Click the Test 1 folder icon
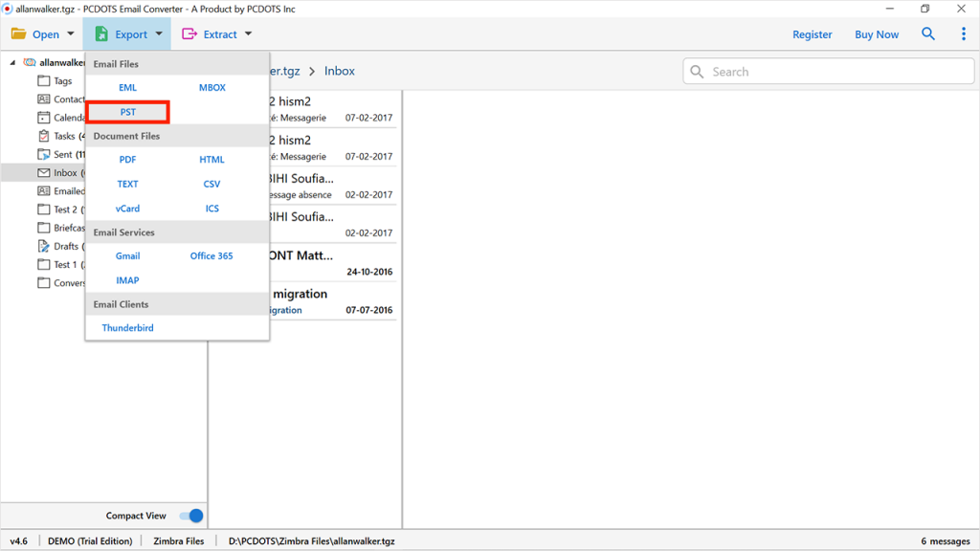This screenshot has width=980, height=551. (x=44, y=264)
